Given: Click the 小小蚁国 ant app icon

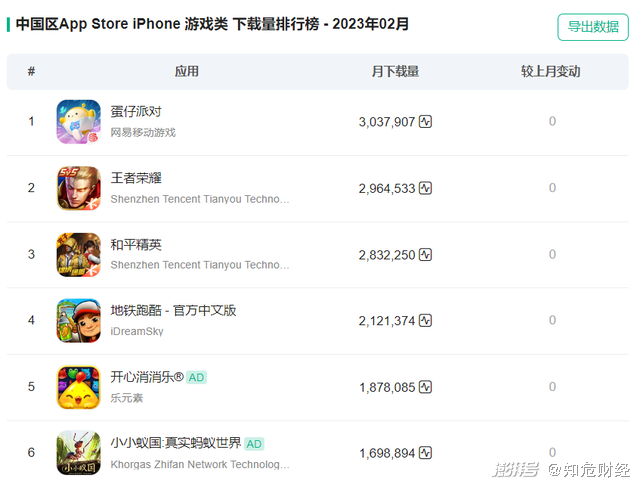Looking at the screenshot, I should coord(78,453).
